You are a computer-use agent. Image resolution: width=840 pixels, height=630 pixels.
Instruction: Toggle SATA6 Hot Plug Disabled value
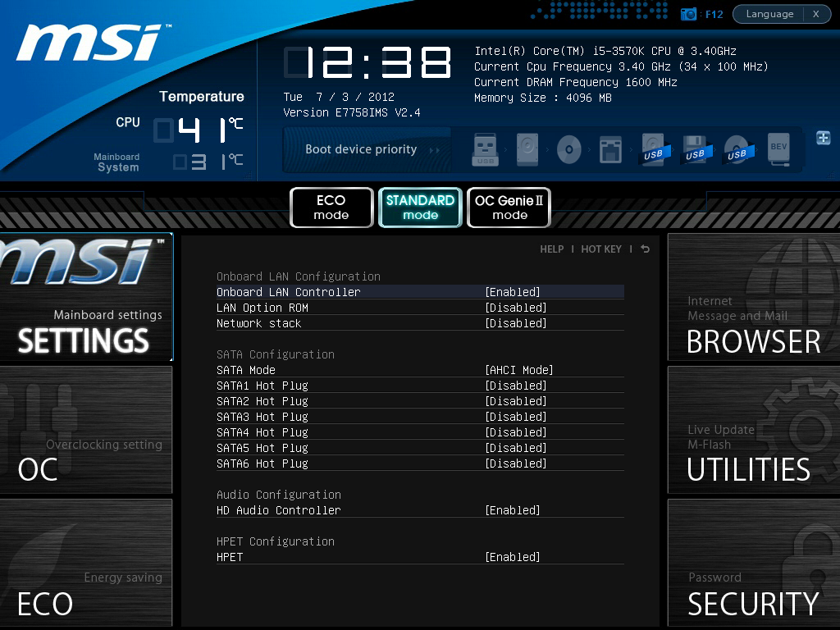(x=515, y=463)
